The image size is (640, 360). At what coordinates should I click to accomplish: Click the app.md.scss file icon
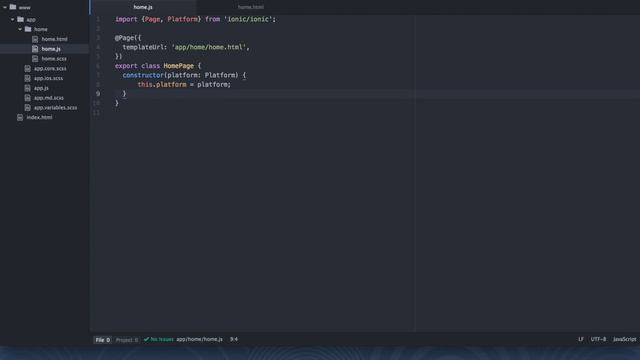click(x=27, y=98)
